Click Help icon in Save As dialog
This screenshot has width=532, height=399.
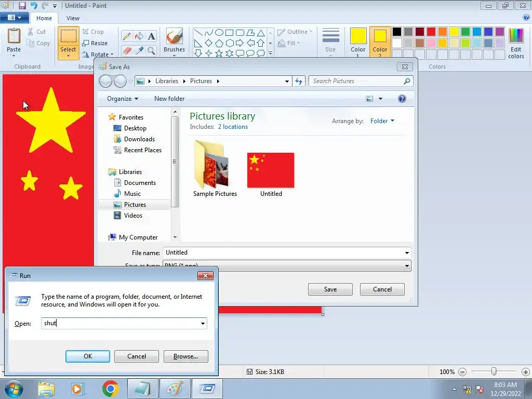tap(402, 99)
